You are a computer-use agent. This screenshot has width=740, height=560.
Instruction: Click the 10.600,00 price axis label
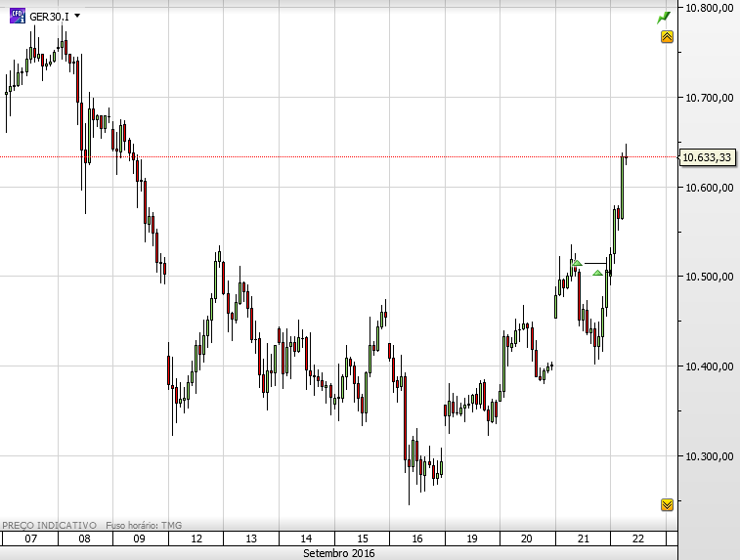tap(710, 188)
